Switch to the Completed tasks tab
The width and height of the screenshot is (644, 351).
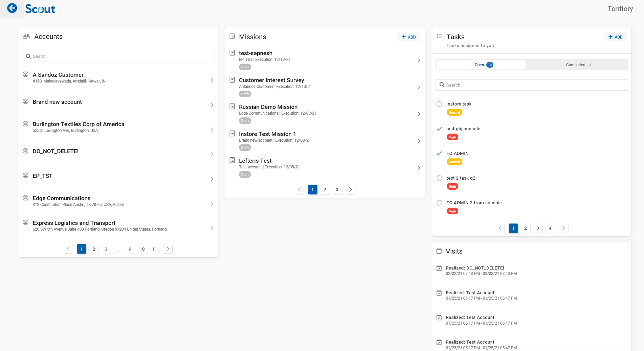(577, 65)
